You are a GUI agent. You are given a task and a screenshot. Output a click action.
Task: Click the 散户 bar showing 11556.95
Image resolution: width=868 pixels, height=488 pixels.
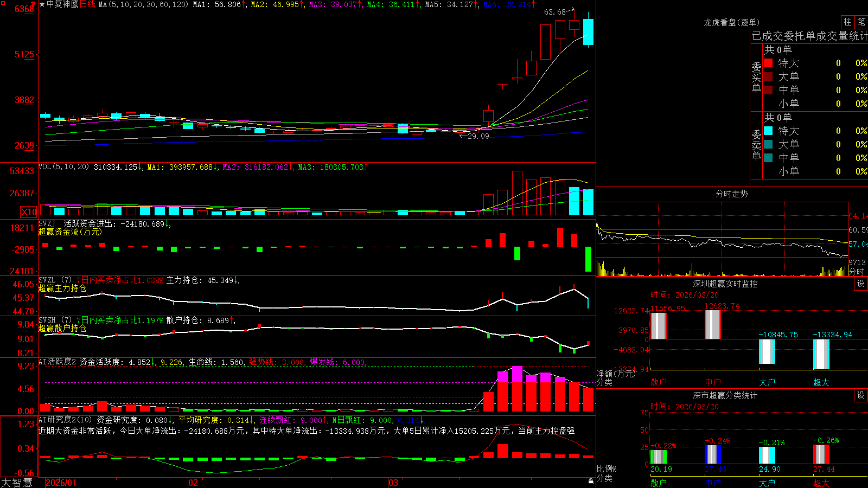(658, 325)
